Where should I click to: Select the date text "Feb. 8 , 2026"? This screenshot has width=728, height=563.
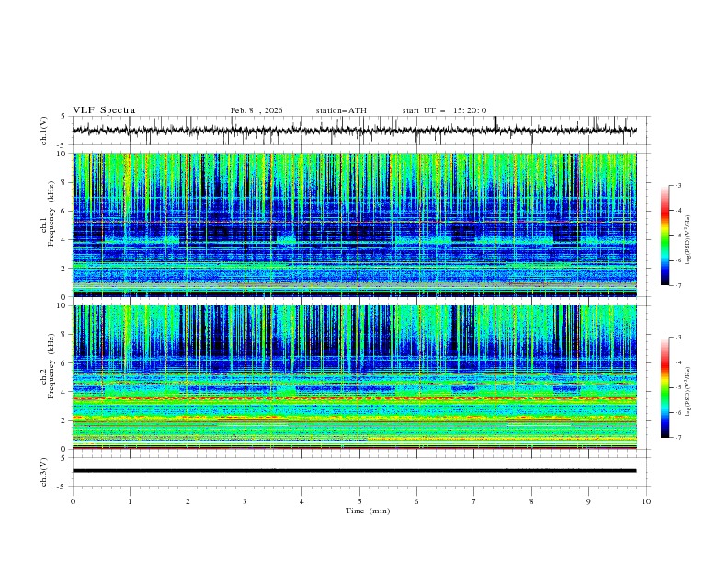(256, 110)
